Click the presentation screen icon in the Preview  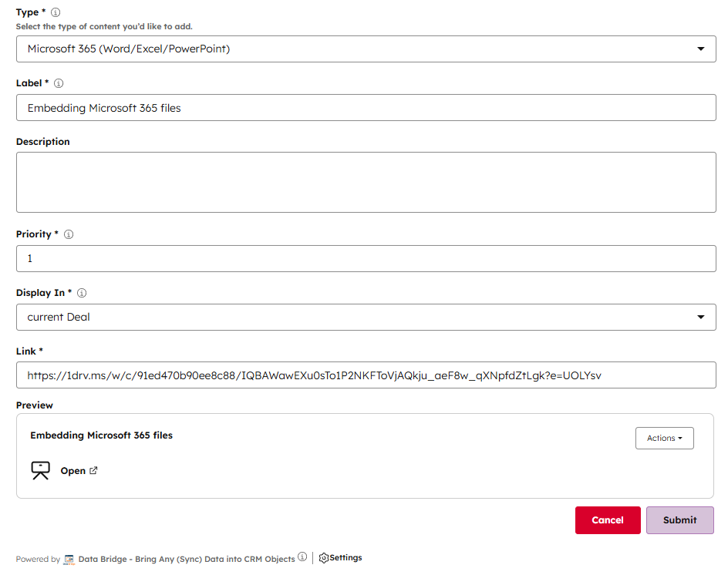click(x=39, y=469)
